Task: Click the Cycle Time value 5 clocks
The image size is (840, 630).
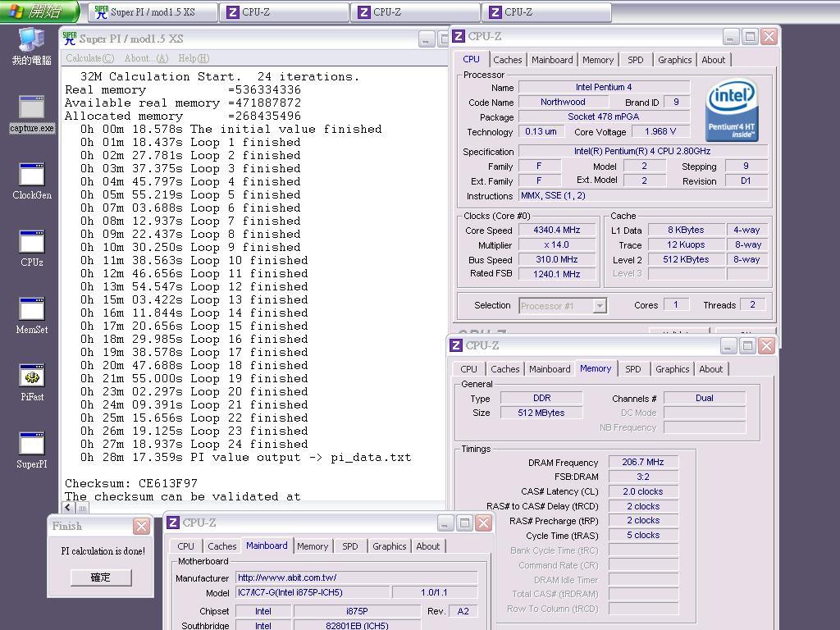Action: tap(643, 535)
